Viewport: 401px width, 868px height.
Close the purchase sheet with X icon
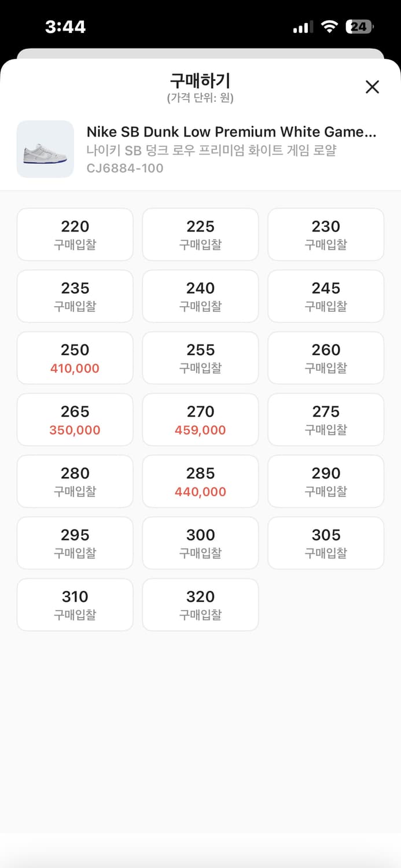pyautogui.click(x=372, y=87)
